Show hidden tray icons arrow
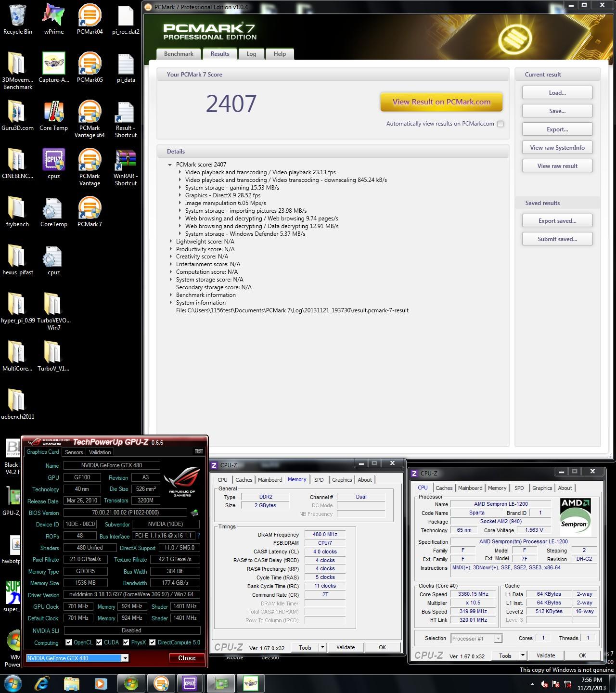The image size is (616, 693). tap(532, 684)
